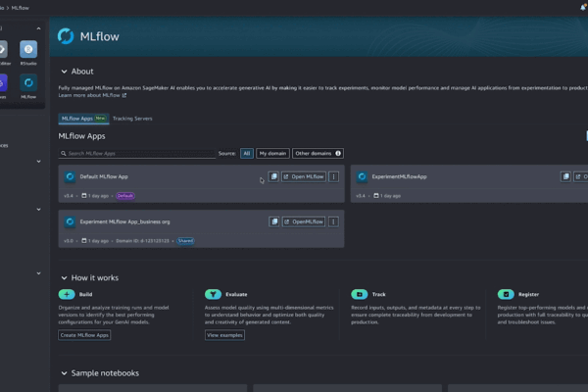588x392 pixels.
Task: Filter source by All
Action: click(x=246, y=153)
